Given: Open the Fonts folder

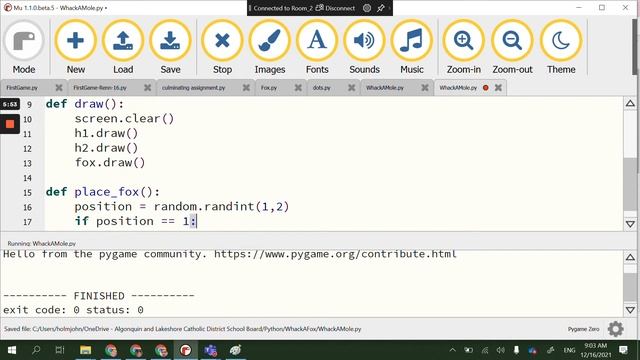Looking at the screenshot, I should [317, 47].
